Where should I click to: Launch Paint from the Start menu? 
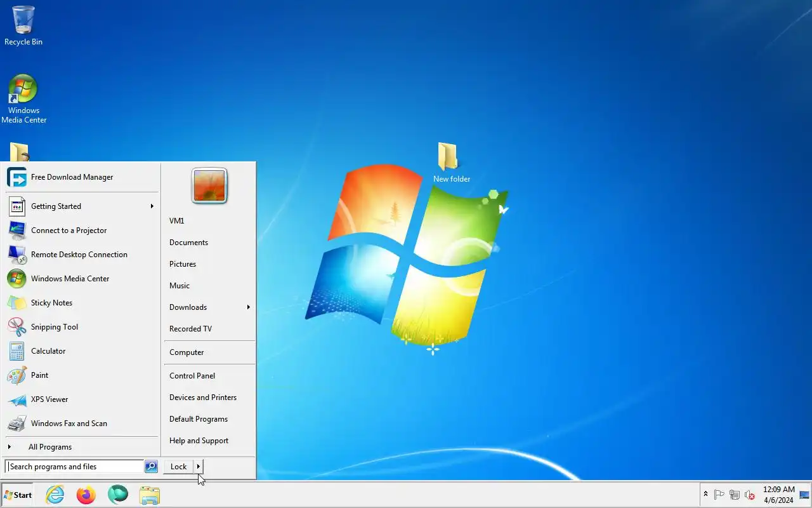tap(82, 375)
